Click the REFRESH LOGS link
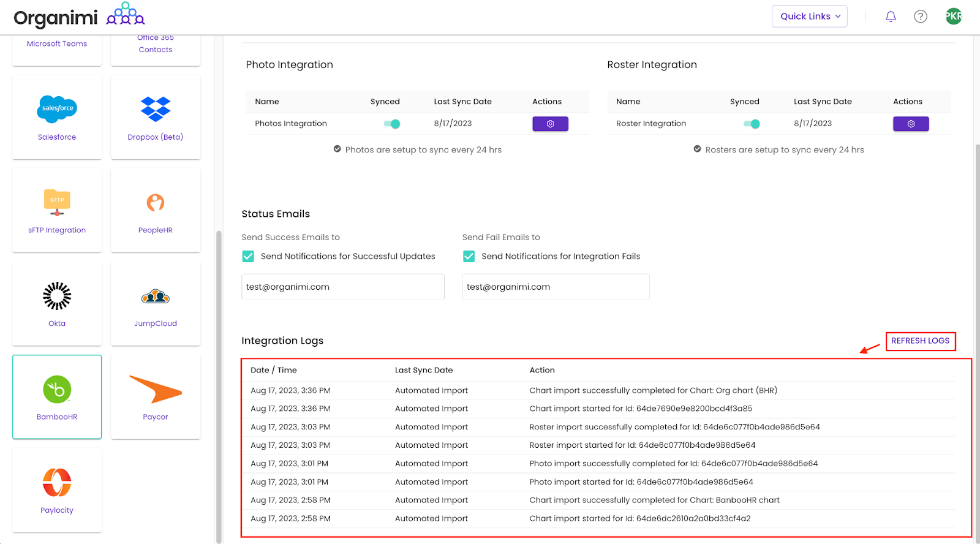 (x=920, y=341)
